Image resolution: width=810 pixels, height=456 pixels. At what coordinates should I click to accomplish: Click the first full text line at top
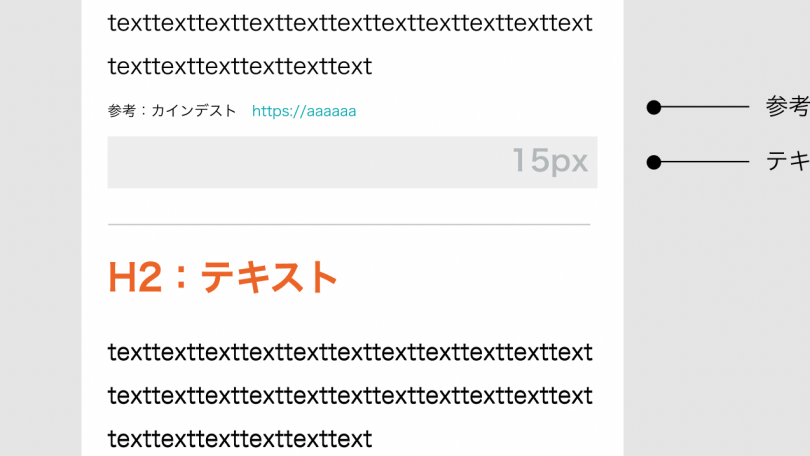(350, 23)
